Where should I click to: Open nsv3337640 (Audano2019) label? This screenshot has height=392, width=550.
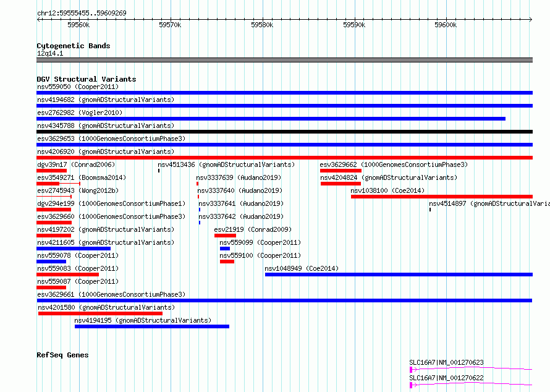coord(240,190)
